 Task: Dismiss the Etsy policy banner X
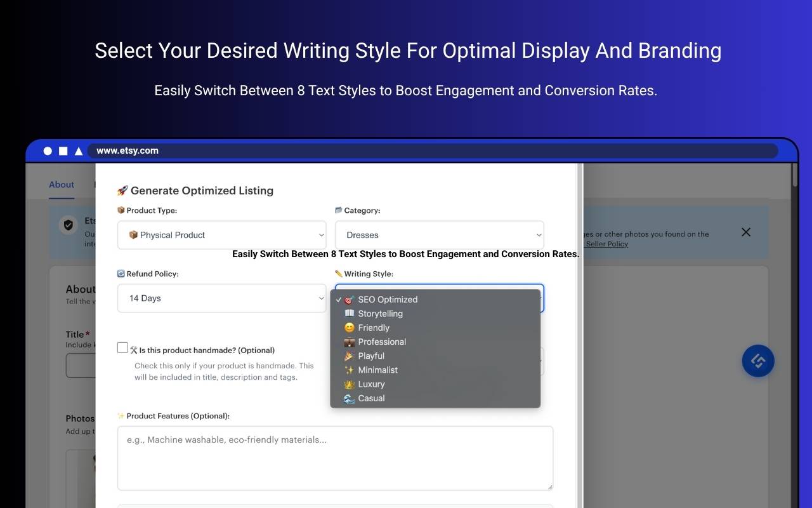(746, 232)
